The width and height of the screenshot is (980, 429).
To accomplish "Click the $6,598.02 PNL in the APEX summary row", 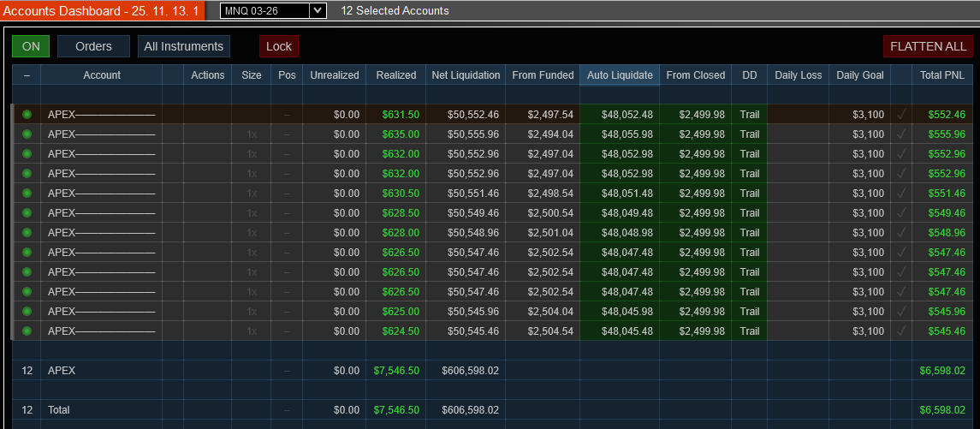I will (942, 370).
